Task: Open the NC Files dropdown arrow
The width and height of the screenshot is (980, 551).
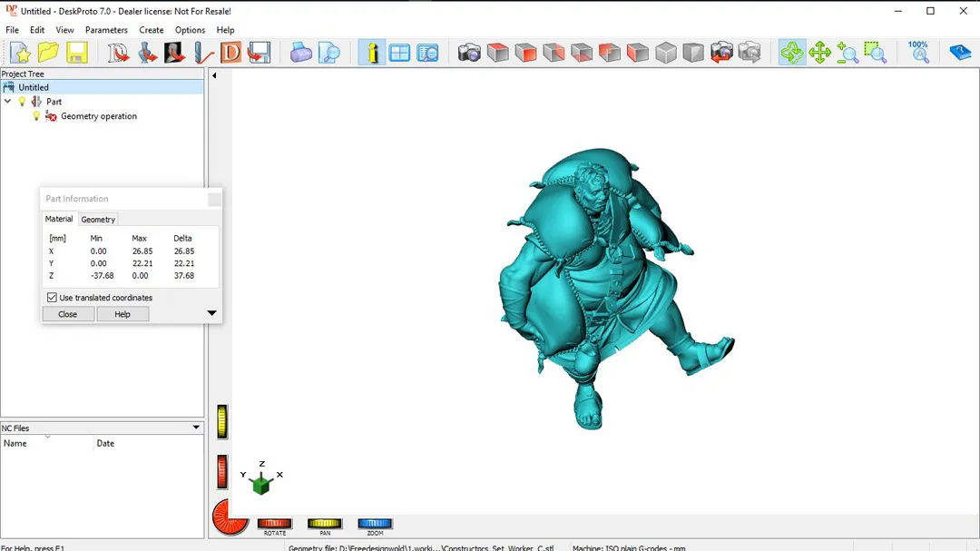Action: [x=196, y=428]
